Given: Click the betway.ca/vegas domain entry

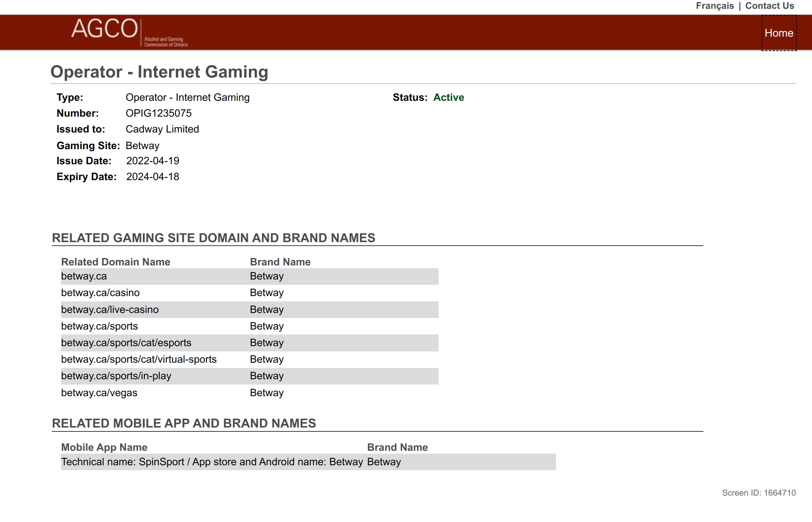Looking at the screenshot, I should pos(99,393).
